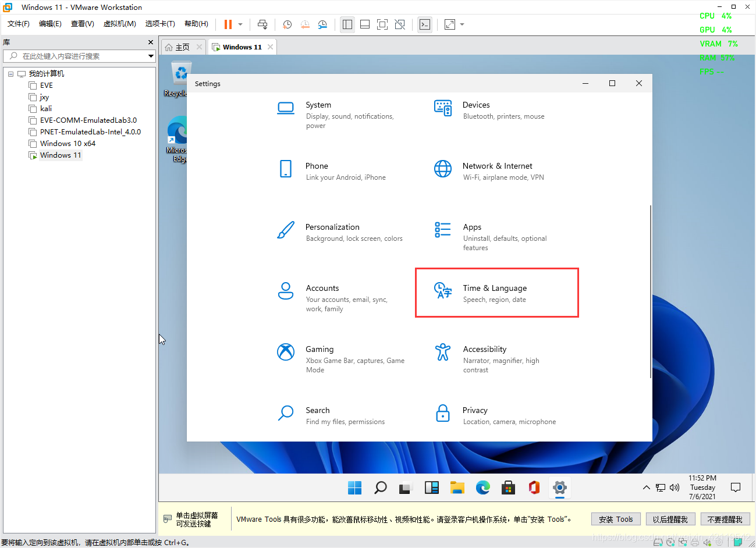Screen dimensions: 756x548
Task: Toggle the console view button
Action: [x=425, y=24]
